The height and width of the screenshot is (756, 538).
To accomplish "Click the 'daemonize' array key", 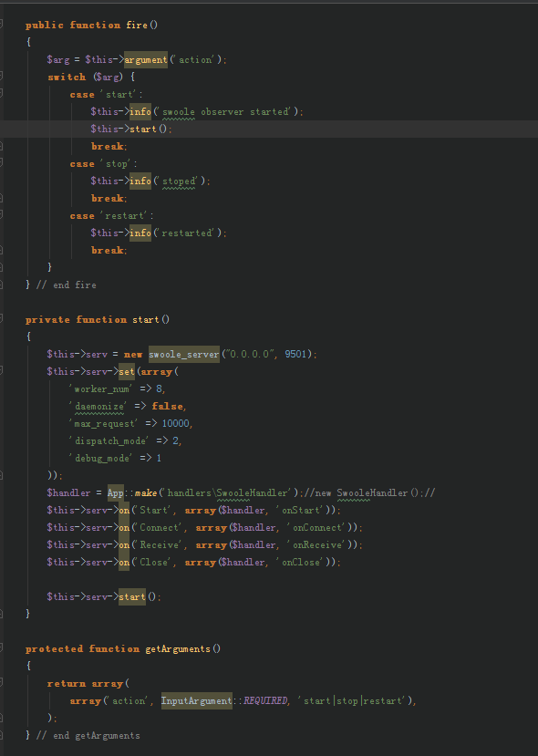I will coord(98,407).
